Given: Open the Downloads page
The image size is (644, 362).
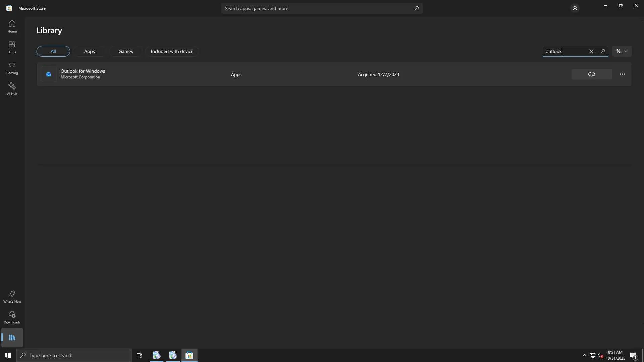Looking at the screenshot, I should click(12, 317).
